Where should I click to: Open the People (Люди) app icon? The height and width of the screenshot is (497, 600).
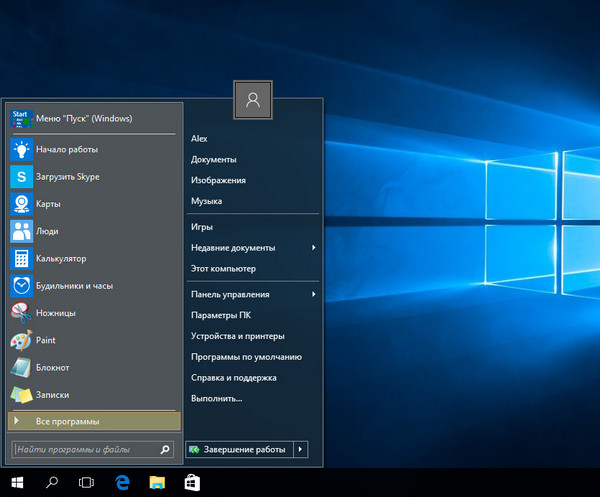21,231
